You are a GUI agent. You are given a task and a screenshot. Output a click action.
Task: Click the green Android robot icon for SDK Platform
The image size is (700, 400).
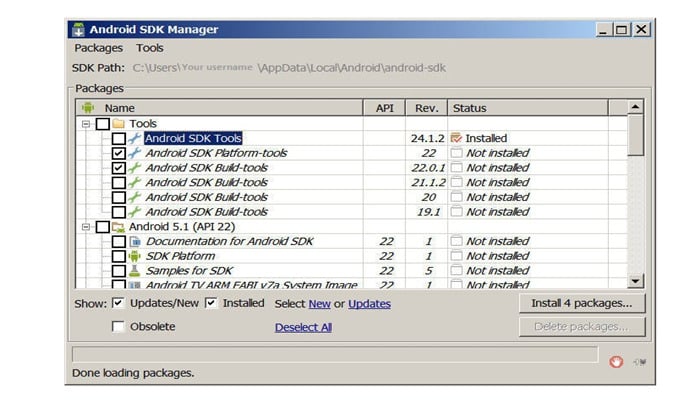(134, 256)
